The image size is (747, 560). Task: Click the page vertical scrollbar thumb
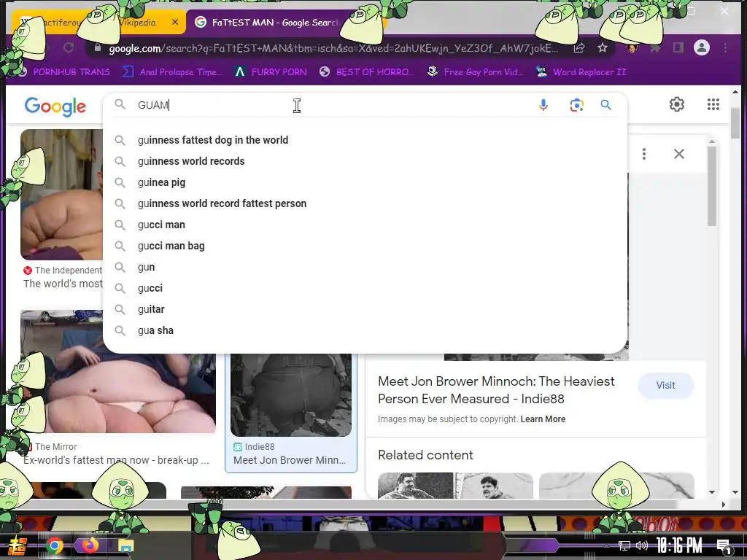pos(735,124)
